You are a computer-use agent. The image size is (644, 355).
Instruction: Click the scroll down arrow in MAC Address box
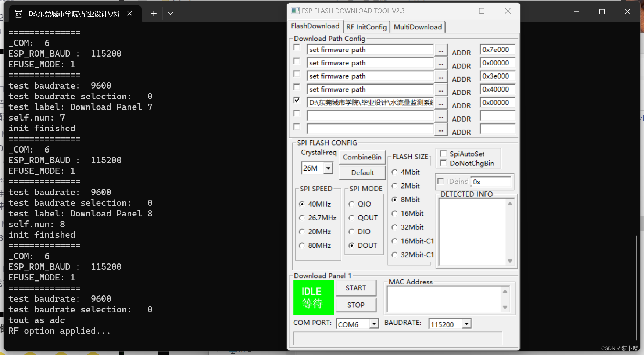(505, 306)
